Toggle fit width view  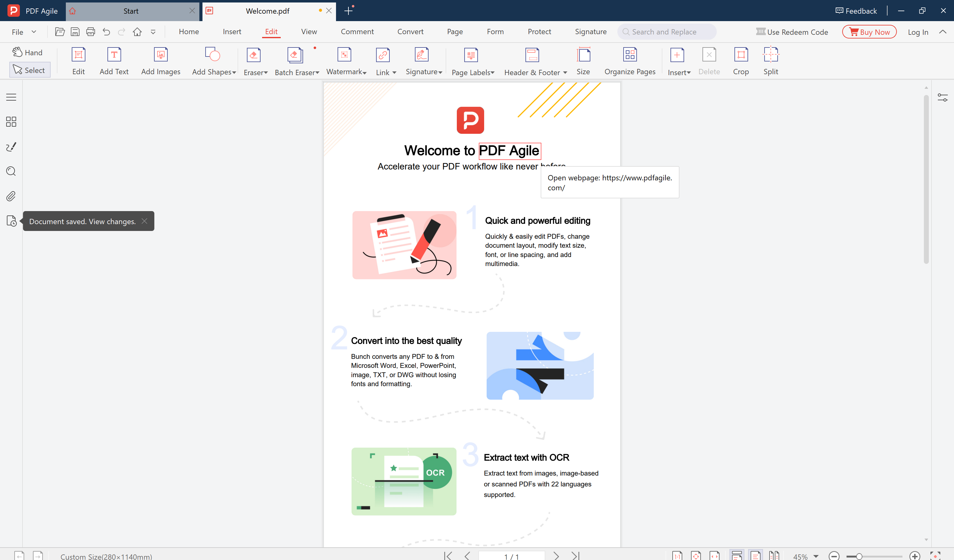point(715,555)
